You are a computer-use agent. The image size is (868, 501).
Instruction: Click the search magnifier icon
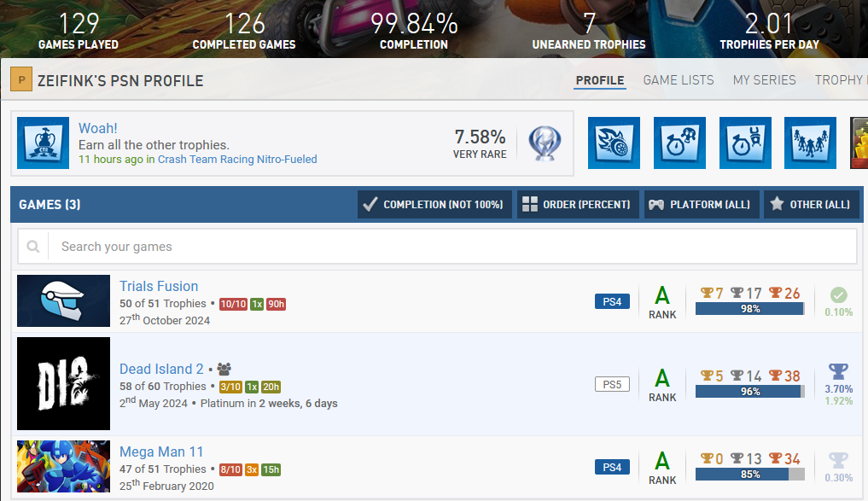[x=33, y=247]
